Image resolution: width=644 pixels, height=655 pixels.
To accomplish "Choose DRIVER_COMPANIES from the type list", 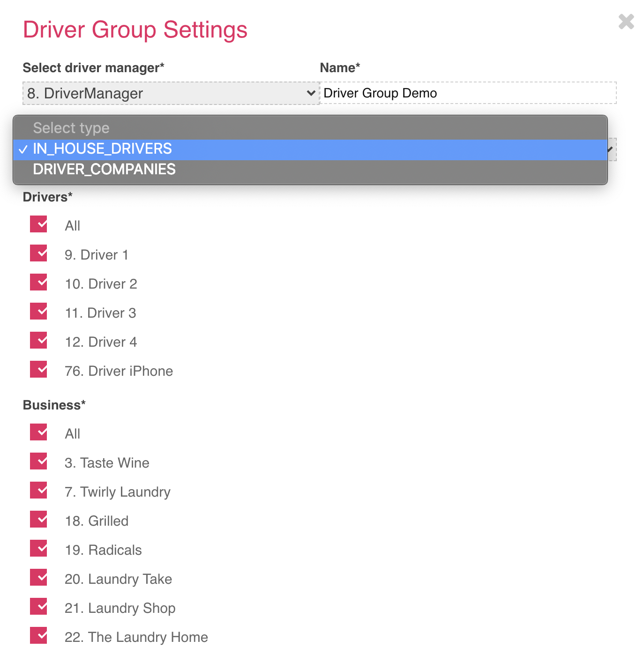I will point(310,170).
